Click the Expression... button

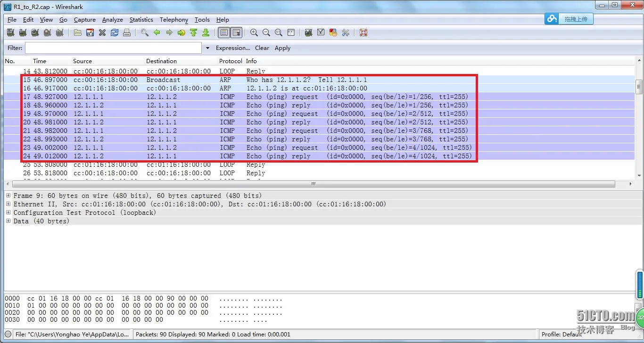[x=233, y=48]
